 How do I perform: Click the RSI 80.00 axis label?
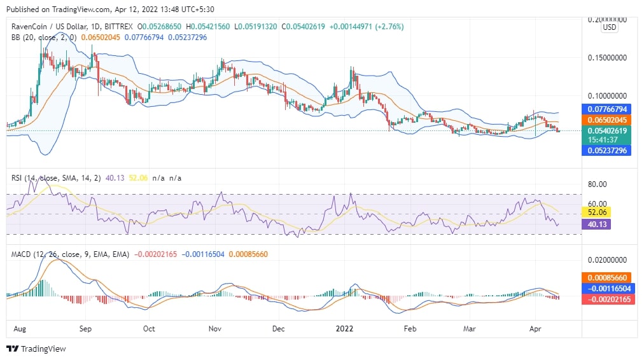(597, 184)
